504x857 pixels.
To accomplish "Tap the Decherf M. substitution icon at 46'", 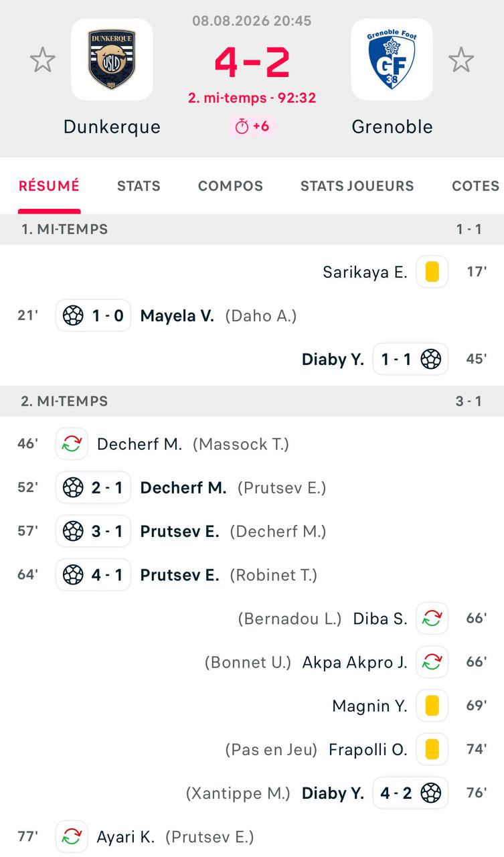I will point(72,444).
